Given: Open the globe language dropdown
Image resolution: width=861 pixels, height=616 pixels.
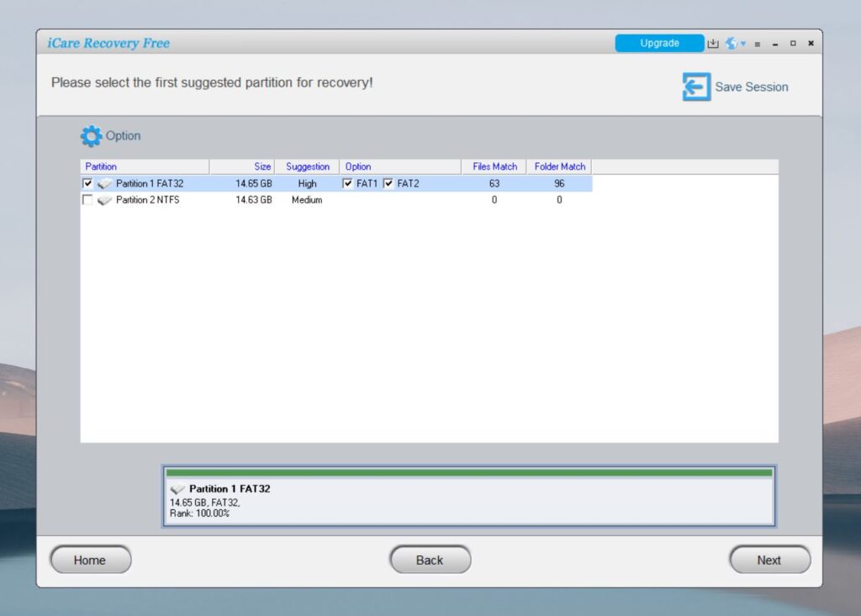Looking at the screenshot, I should tap(735, 44).
